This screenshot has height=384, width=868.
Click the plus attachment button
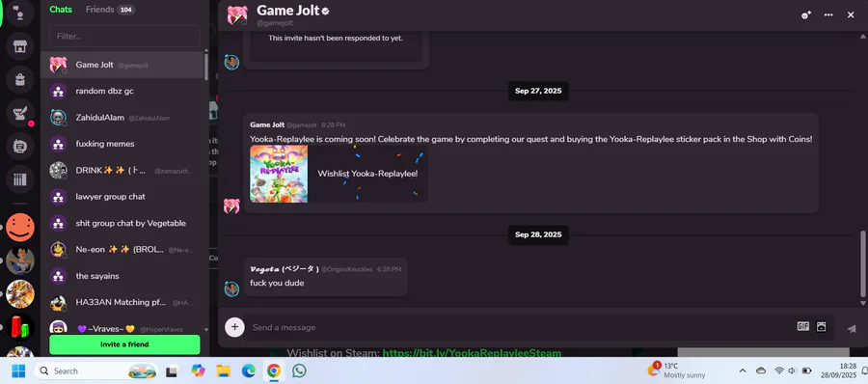click(x=234, y=327)
